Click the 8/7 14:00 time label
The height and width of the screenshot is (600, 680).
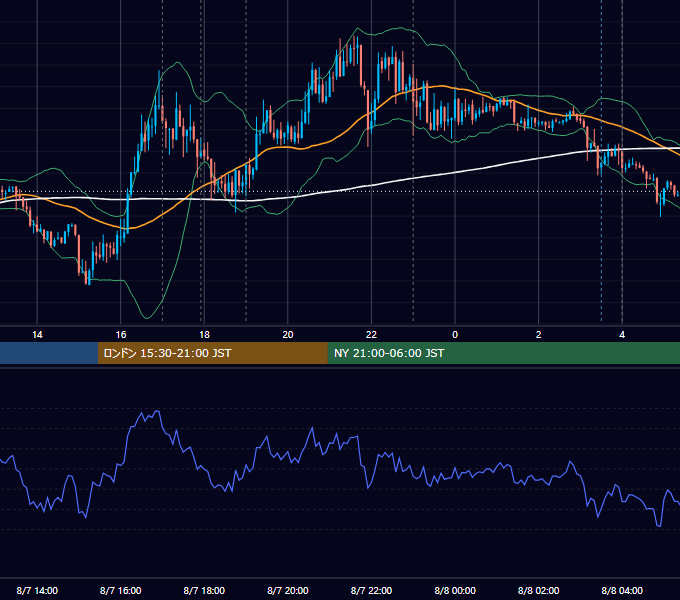(37, 590)
